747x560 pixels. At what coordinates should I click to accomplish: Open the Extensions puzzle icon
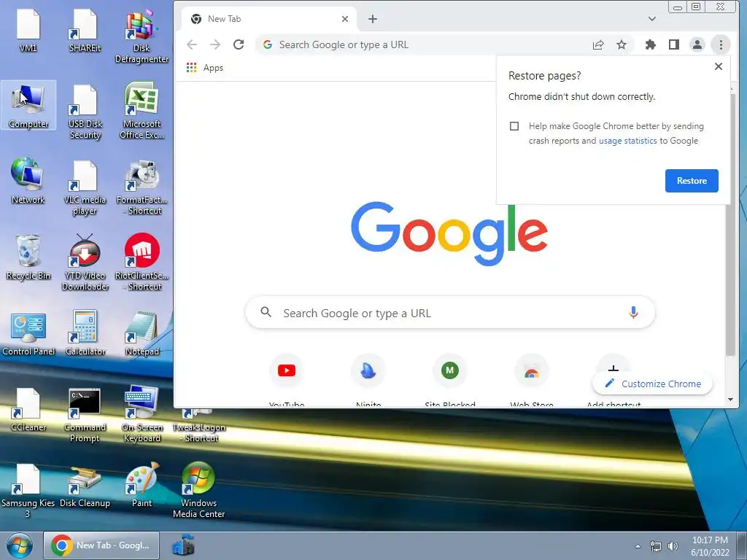pos(650,44)
